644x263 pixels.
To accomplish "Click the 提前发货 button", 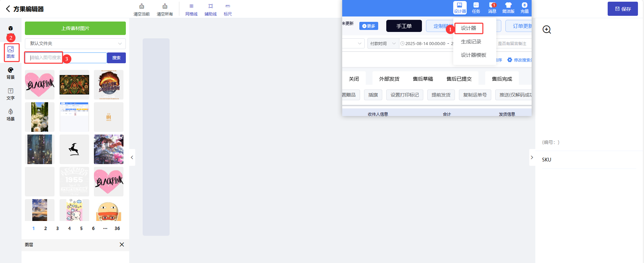I will click(441, 95).
